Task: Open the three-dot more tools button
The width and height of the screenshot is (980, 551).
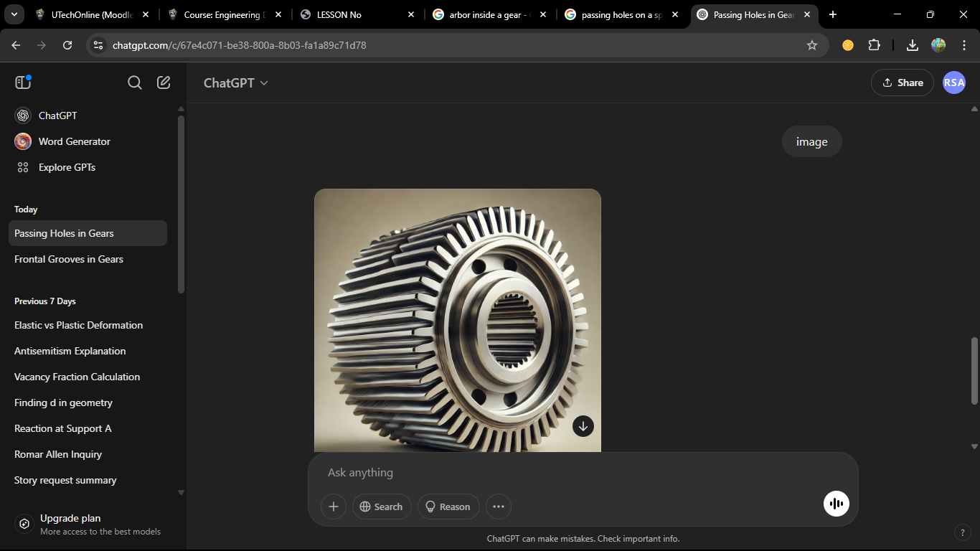Action: [x=499, y=507]
